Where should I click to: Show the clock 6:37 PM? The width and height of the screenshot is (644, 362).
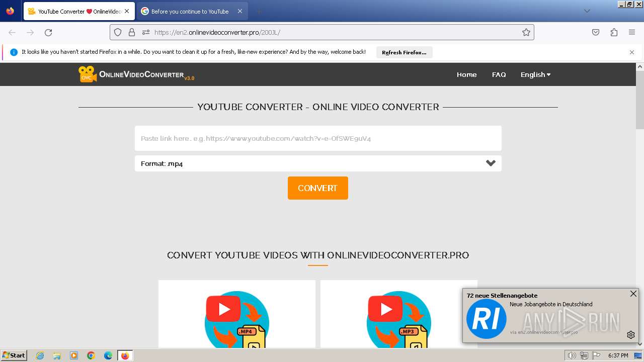tap(618, 355)
